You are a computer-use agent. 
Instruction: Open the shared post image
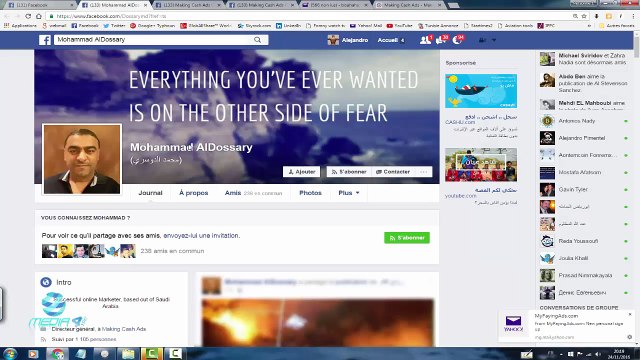pyautogui.click(x=318, y=322)
